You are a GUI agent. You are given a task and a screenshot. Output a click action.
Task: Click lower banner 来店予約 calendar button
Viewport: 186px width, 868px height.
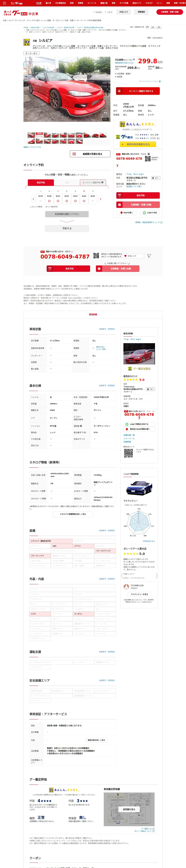pyautogui.click(x=68, y=269)
